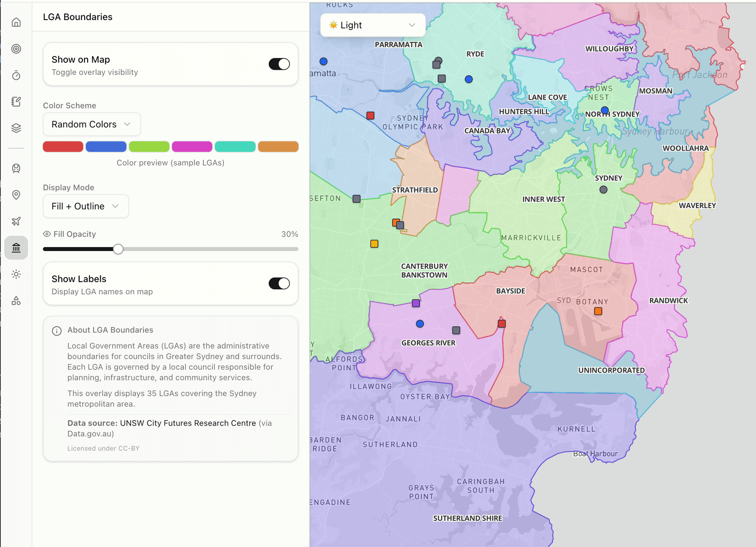Viewport: 756px width, 547px height.
Task: Click the Fill Opacity slider handle
Action: 118,249
